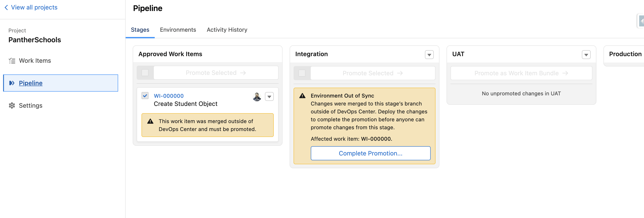This screenshot has width=644, height=218.
Task: Open the Activity History tab
Action: coord(227,30)
